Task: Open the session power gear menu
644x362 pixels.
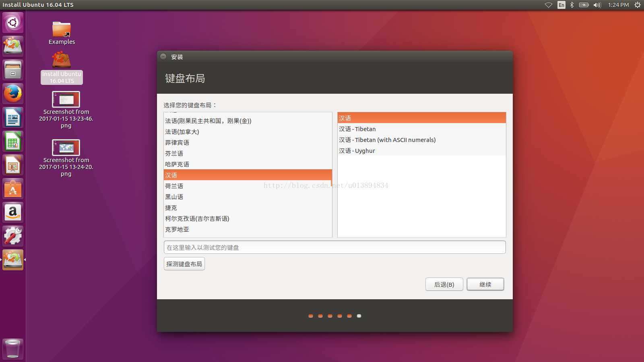Action: (638, 5)
